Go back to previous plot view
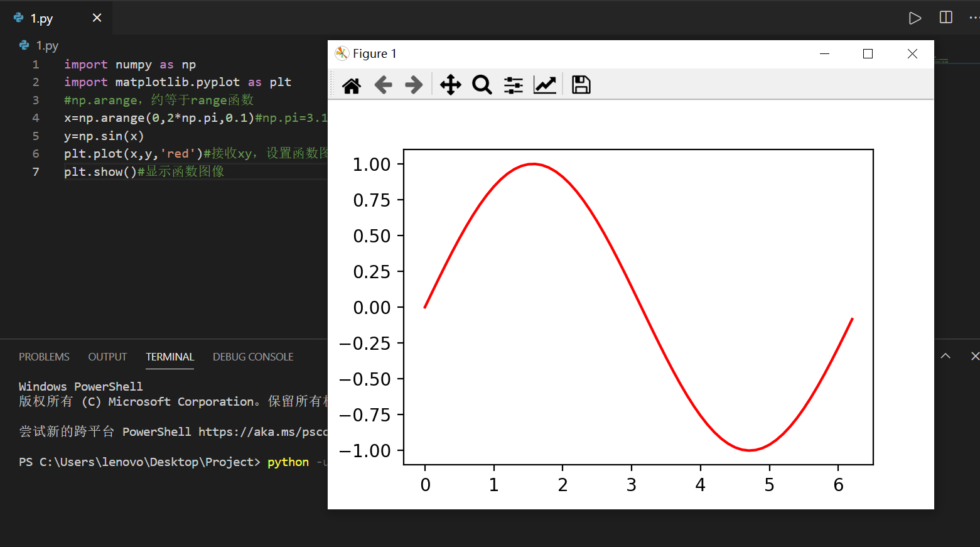This screenshot has width=980, height=547. click(383, 85)
